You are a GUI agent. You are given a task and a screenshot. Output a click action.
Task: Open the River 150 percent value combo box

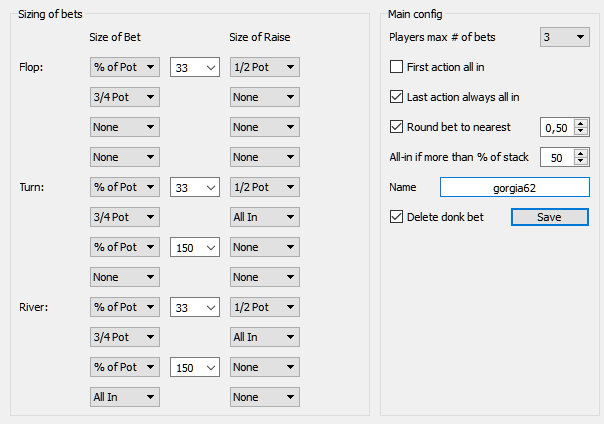pos(195,367)
